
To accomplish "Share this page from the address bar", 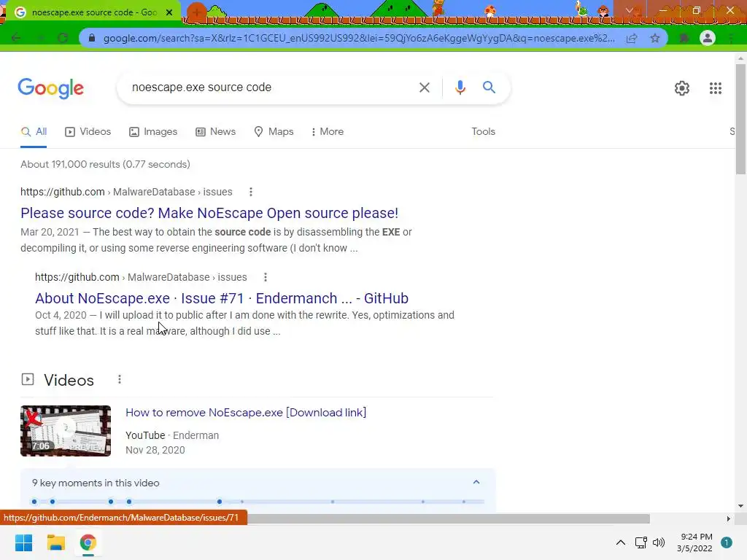I will pos(632,38).
